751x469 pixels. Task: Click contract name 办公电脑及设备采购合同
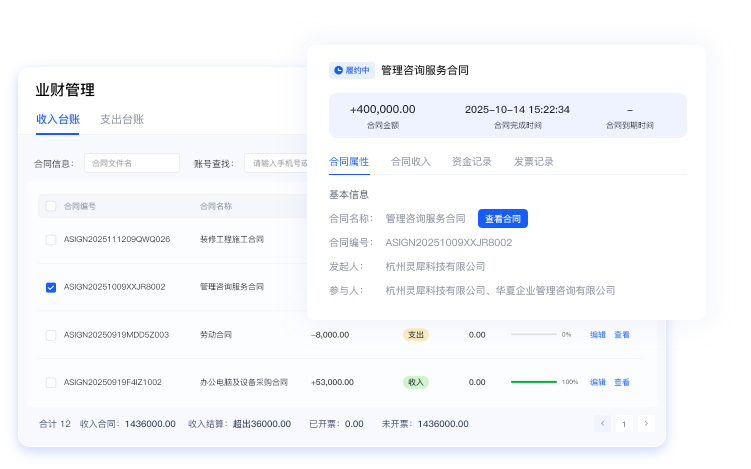click(244, 382)
